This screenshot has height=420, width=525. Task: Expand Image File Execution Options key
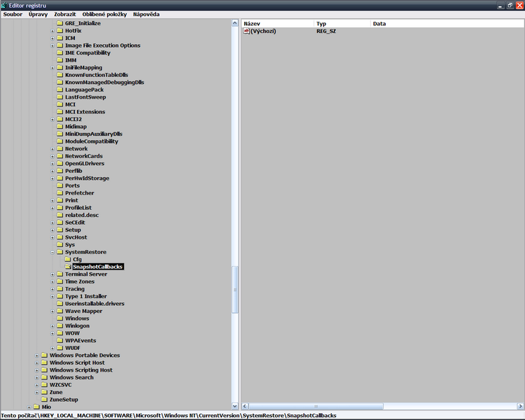52,45
